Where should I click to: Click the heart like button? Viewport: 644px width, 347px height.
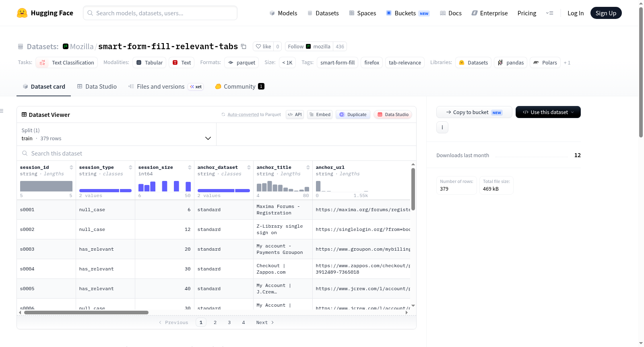[x=263, y=46]
